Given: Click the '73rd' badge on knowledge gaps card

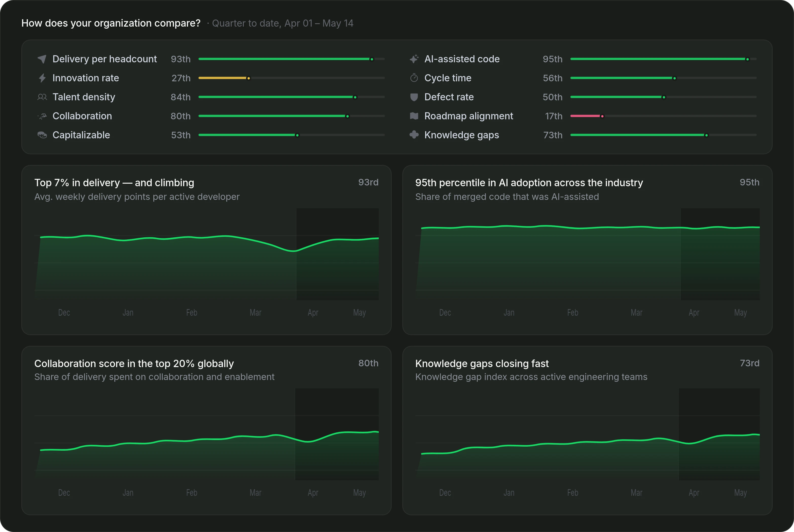Looking at the screenshot, I should tap(750, 363).
